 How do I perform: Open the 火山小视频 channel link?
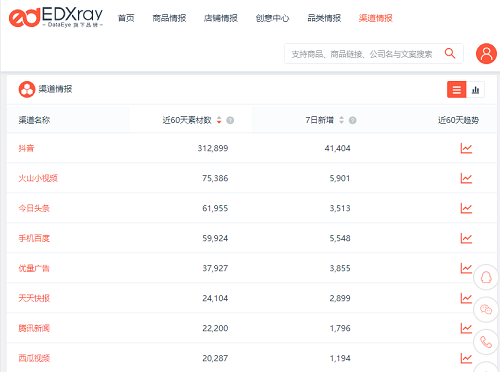[x=38, y=178]
